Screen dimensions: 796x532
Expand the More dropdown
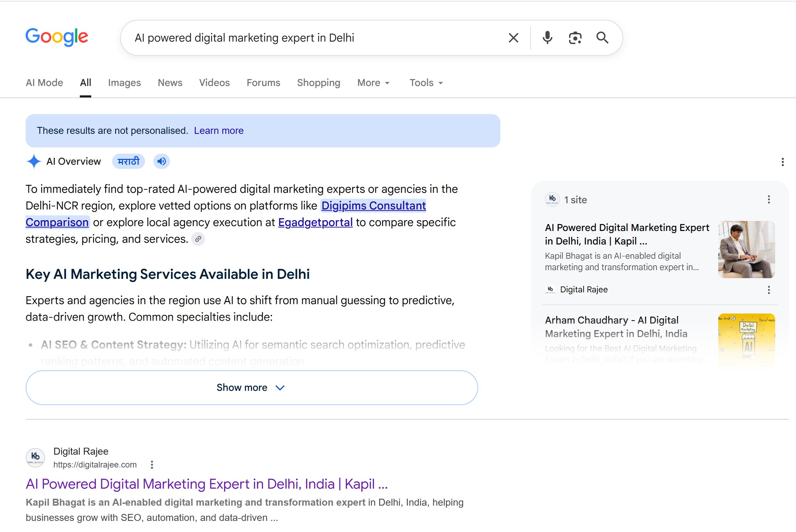click(x=374, y=83)
